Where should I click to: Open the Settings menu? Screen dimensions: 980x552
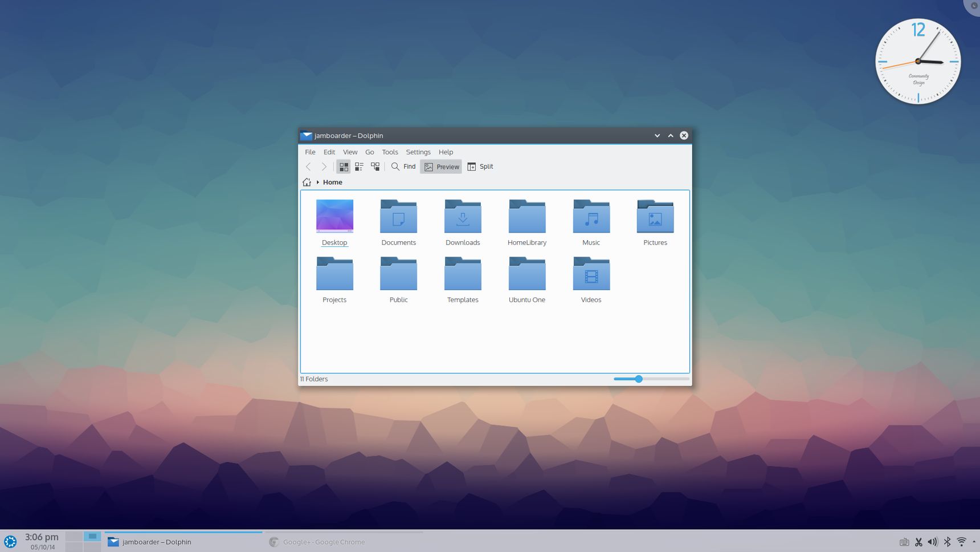click(418, 152)
